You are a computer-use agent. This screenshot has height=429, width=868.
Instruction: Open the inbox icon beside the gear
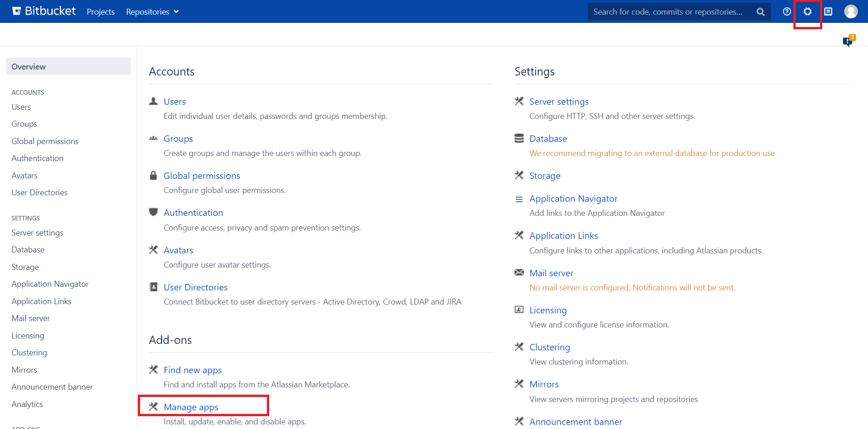point(828,11)
